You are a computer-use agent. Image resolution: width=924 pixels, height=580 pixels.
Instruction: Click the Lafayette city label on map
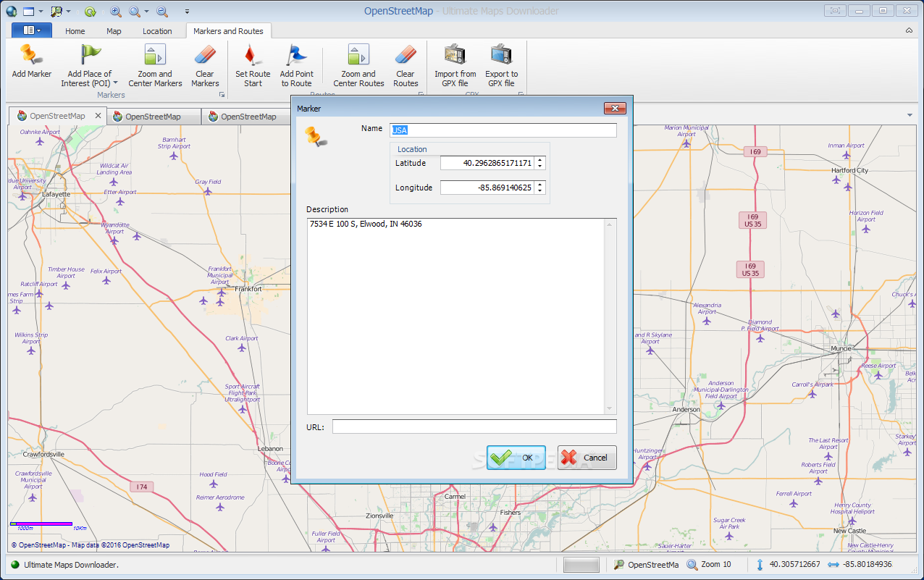[x=56, y=194]
